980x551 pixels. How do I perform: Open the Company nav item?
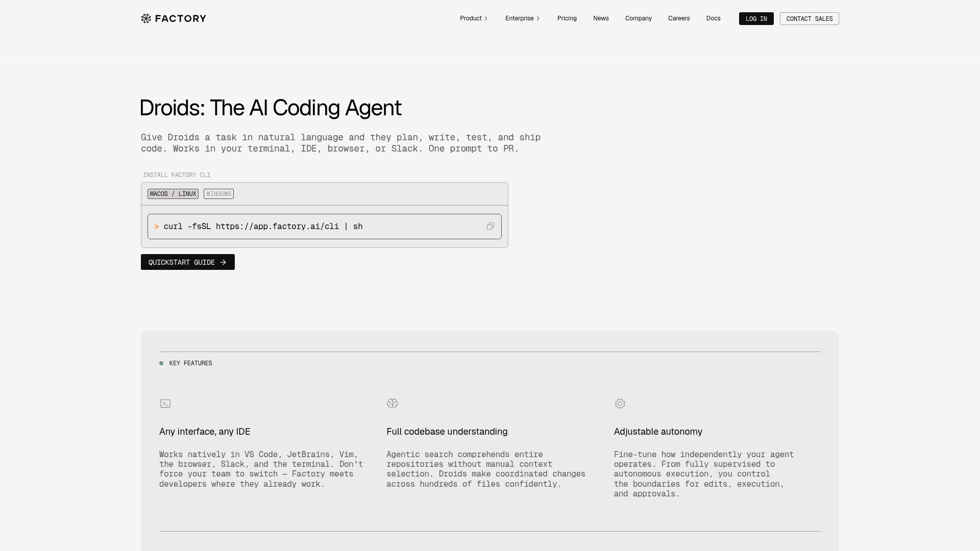639,18
